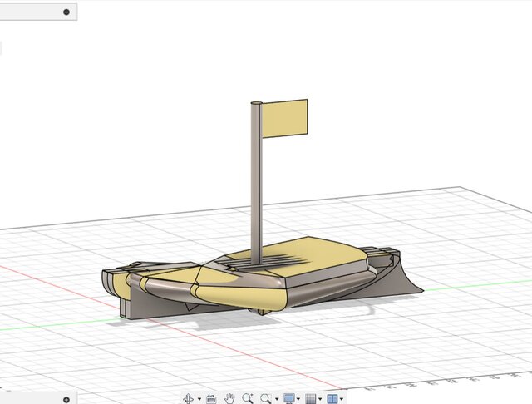Click the gray fin at the boat's right end
Viewport: 532px width, 404px height.
(404, 281)
